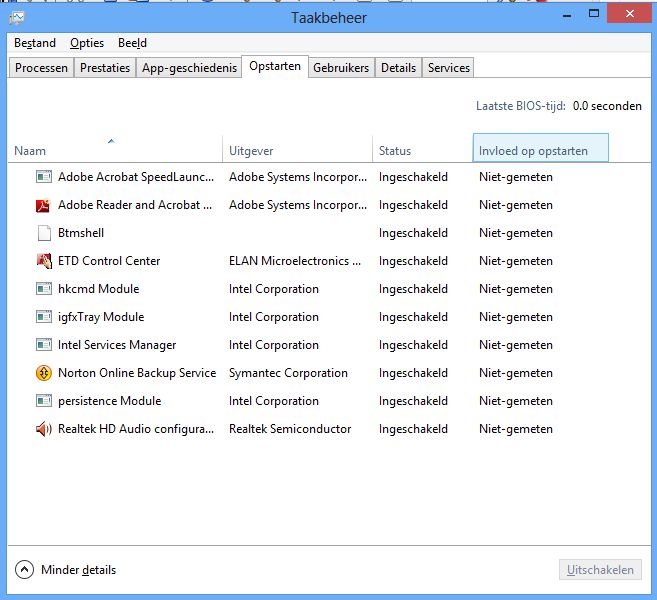Click the hkcmd Module icon
The height and width of the screenshot is (600, 657).
[44, 289]
